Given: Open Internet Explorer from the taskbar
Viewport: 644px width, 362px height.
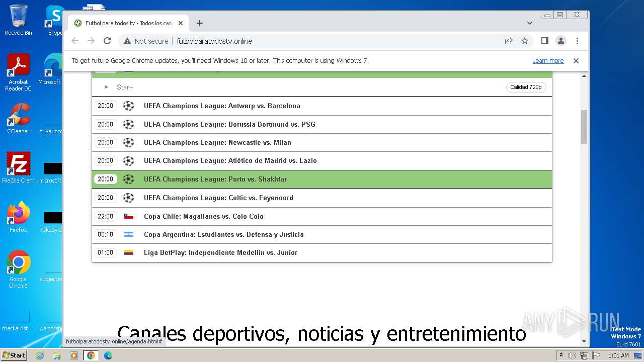Looking at the screenshot, I should click(x=40, y=355).
